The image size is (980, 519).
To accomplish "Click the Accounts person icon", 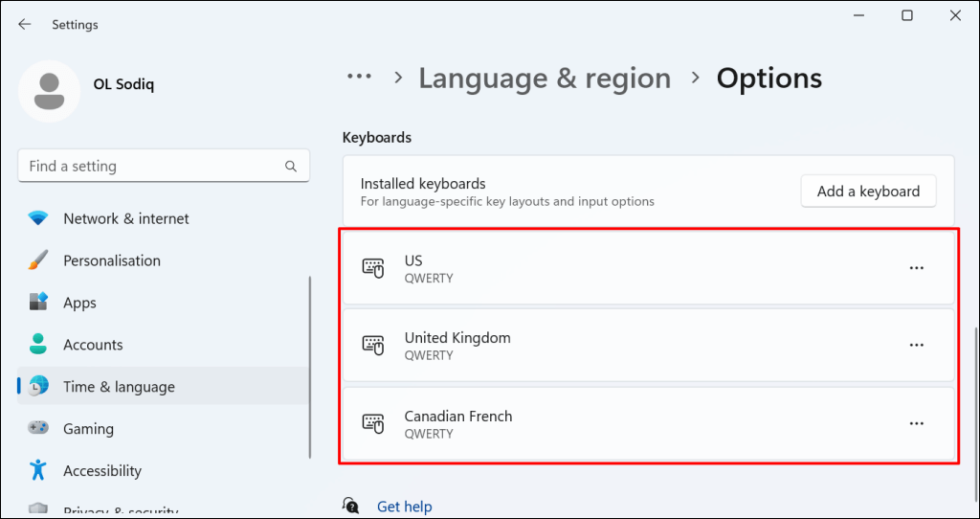I will click(38, 345).
